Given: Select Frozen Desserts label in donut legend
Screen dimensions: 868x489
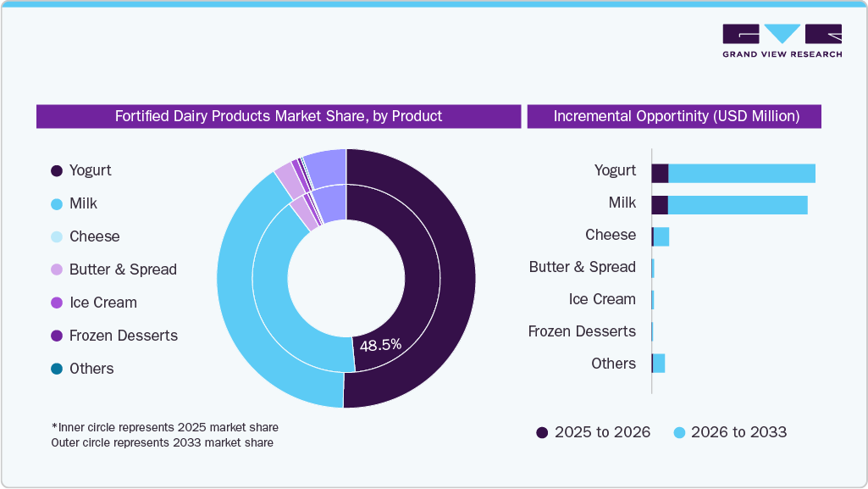Looking at the screenshot, I should pos(124,336).
